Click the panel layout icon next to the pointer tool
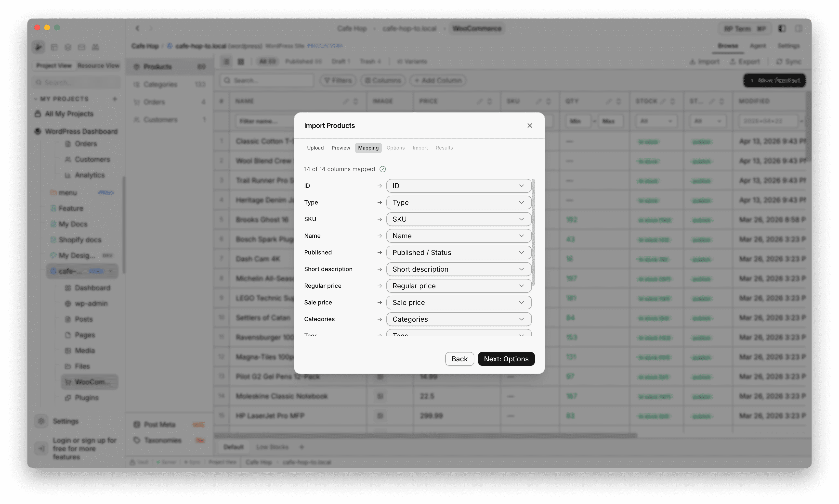Image resolution: width=839 pixels, height=504 pixels. point(54,47)
